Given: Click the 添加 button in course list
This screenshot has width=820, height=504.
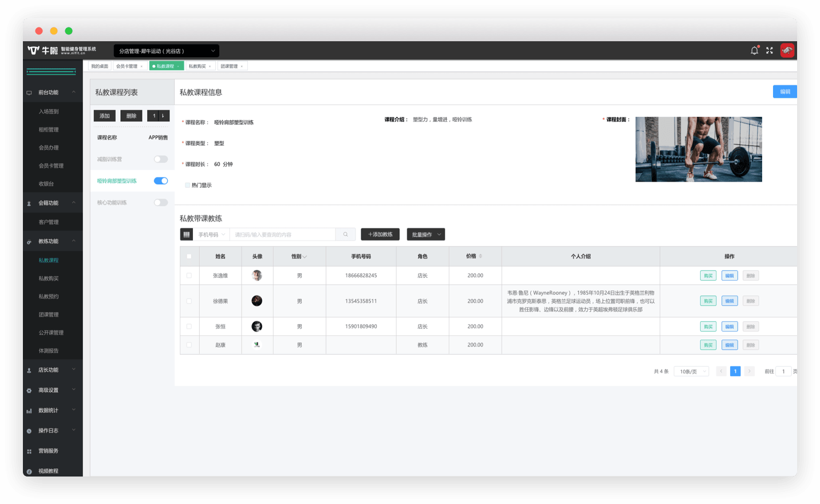Looking at the screenshot, I should pos(105,116).
